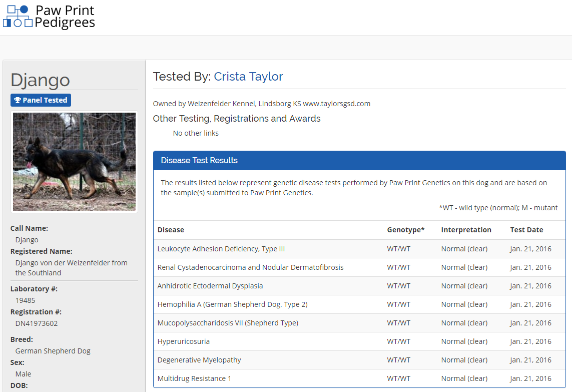The height and width of the screenshot is (392, 572).
Task: Click the Paw Print Pedigrees site title
Action: coord(65,17)
